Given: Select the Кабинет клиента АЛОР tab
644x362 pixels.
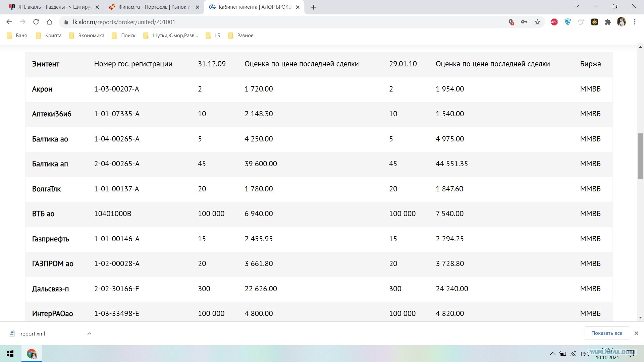Looking at the screenshot, I should tap(254, 7).
